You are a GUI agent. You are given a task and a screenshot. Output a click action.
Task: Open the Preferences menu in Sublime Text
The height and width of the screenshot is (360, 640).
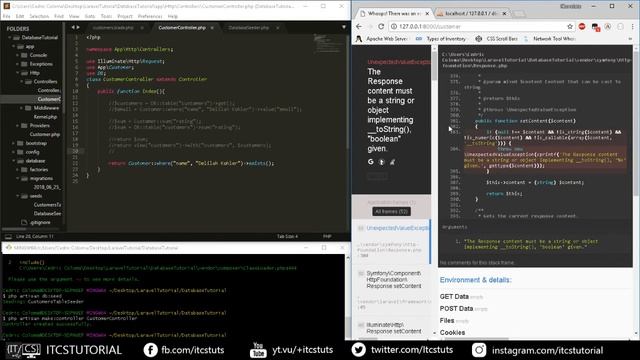click(x=150, y=16)
